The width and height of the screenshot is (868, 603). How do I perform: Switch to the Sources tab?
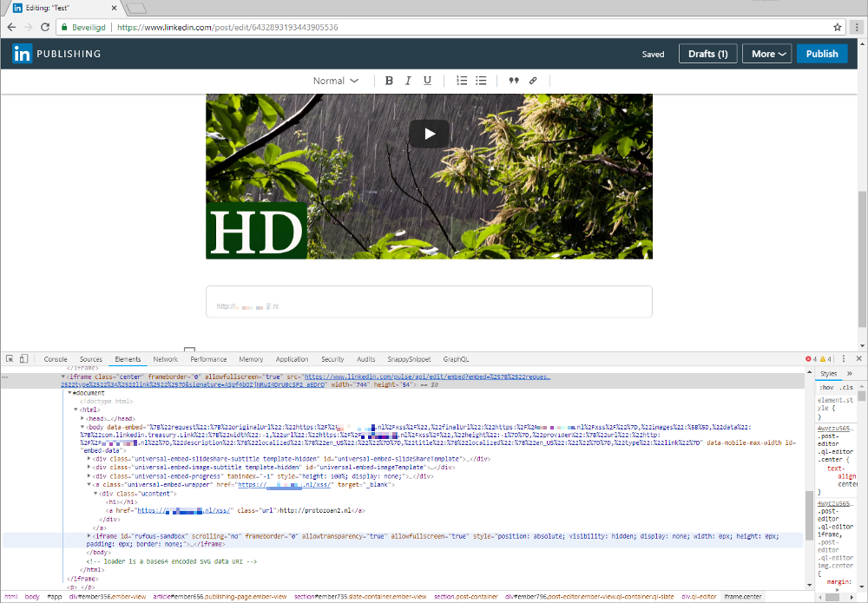coord(91,359)
